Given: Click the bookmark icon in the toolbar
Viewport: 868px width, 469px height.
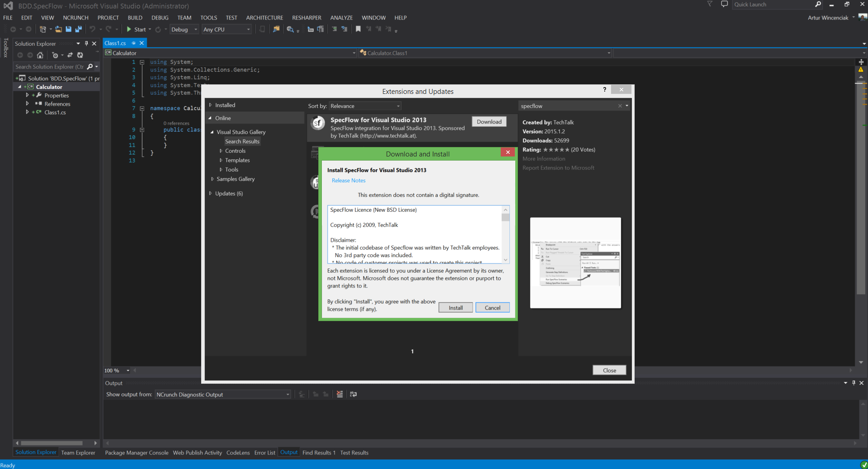Looking at the screenshot, I should (358, 29).
